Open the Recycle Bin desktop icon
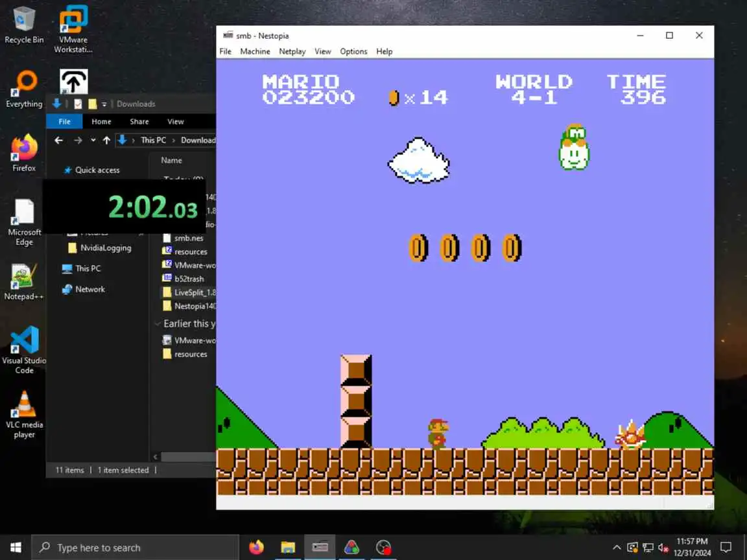The width and height of the screenshot is (747, 560). 24,25
